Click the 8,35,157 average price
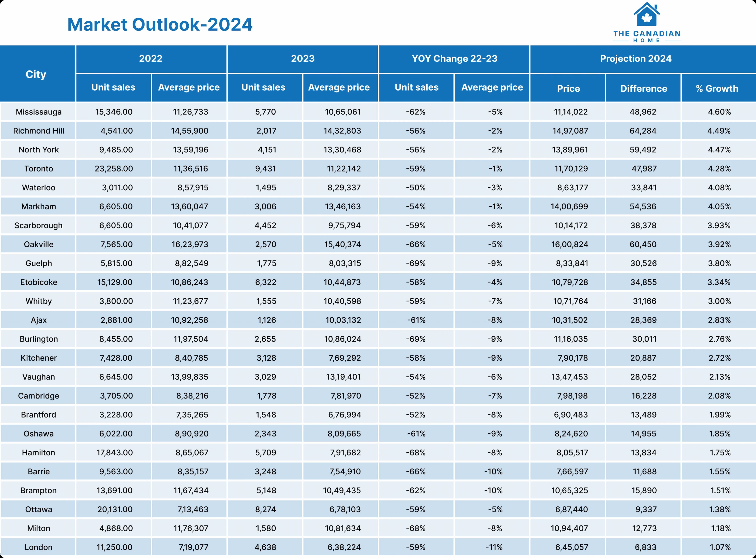The image size is (756, 558). 193,471
